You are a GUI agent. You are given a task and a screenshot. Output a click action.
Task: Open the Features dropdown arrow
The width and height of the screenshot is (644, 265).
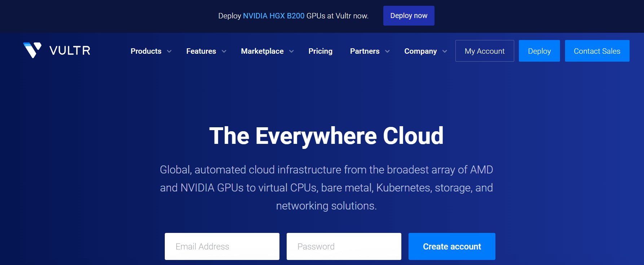[x=224, y=52]
